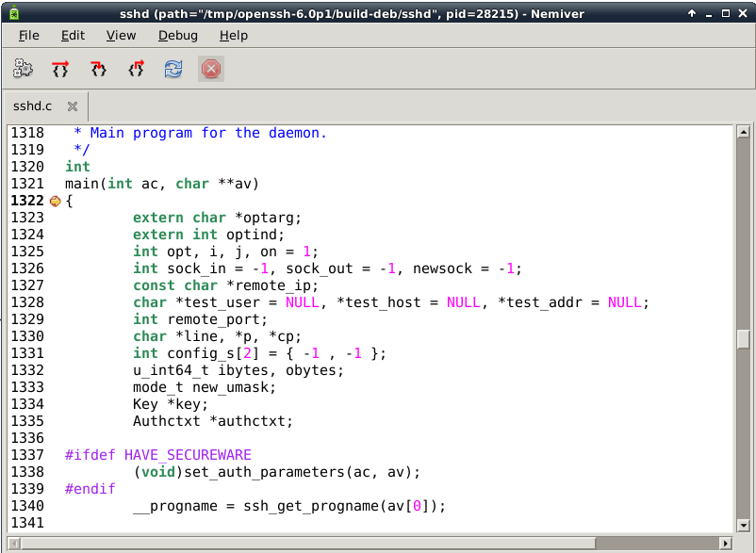
Task: Click 'main(int ac, char **av)' line
Action: coord(162,184)
